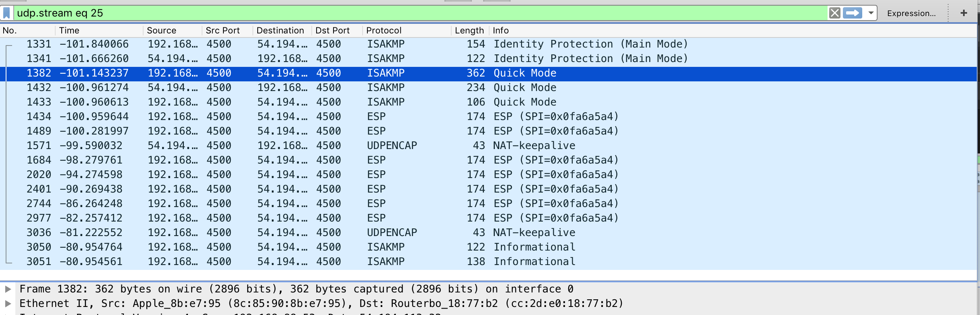Sort by the Protocol column header
The width and height of the screenshot is (980, 315).
pos(407,31)
